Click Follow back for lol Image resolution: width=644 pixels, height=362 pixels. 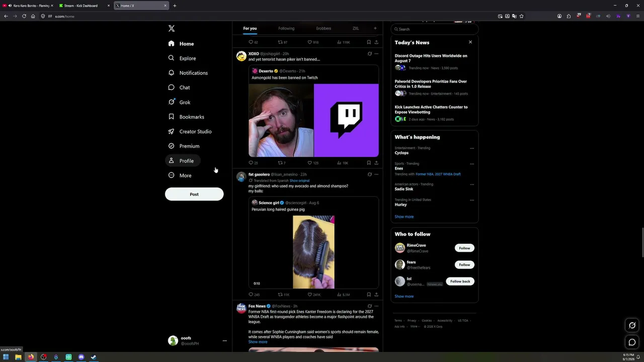pos(460,282)
